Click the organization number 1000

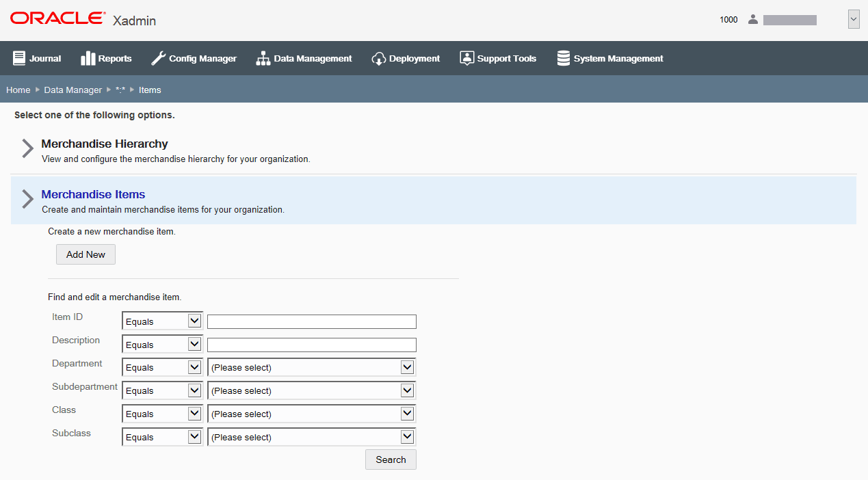pos(728,20)
